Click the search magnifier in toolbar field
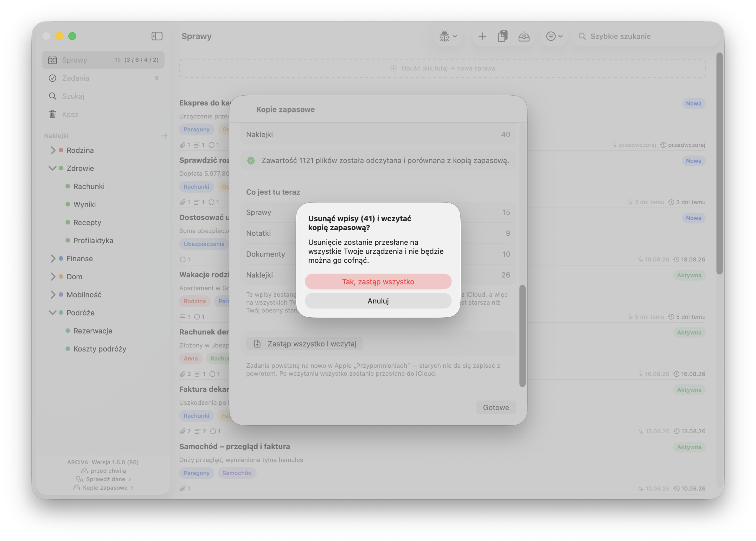 tap(582, 36)
